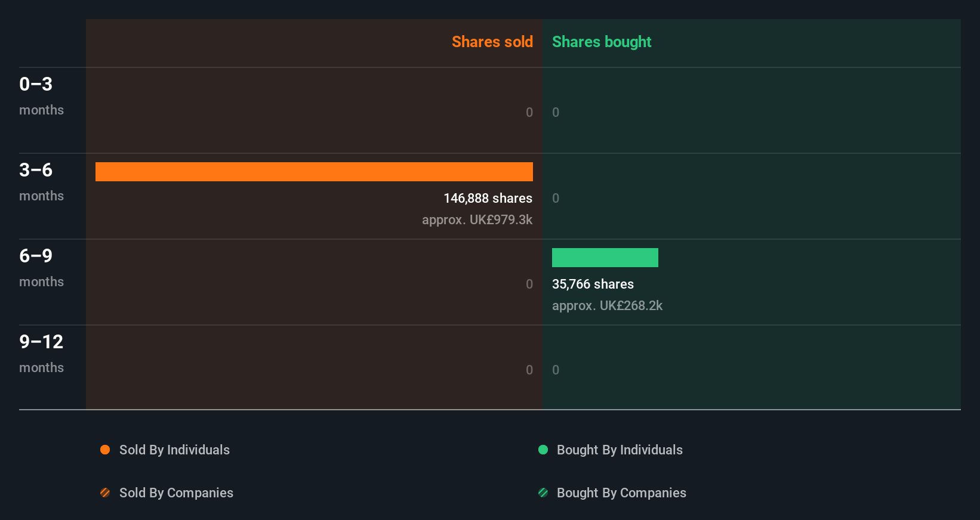This screenshot has width=980, height=520.
Task: Select the Shares sold column header
Action: (492, 42)
